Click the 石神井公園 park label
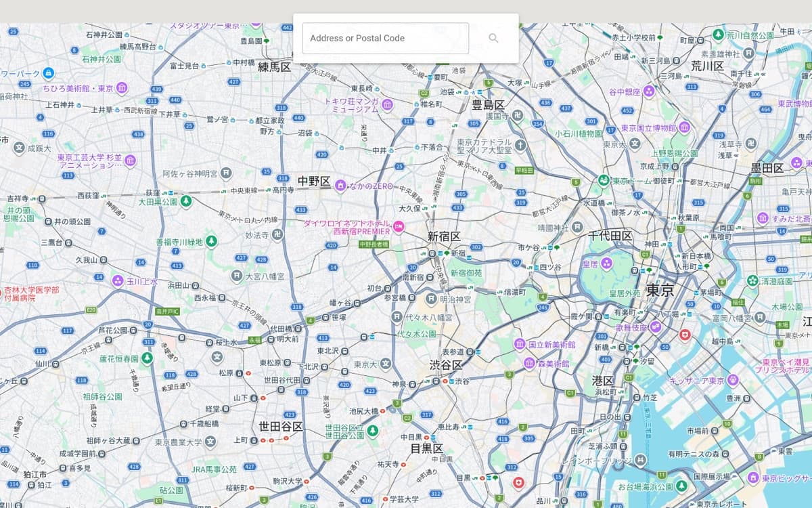This screenshot has height=508, width=812. (x=101, y=59)
